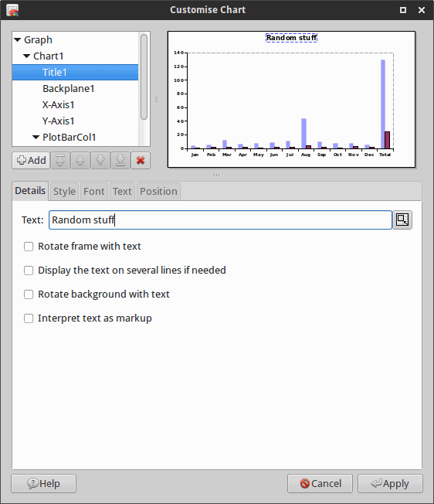Click the move-to-bottom arrow icon
The height and width of the screenshot is (504, 434).
click(120, 160)
